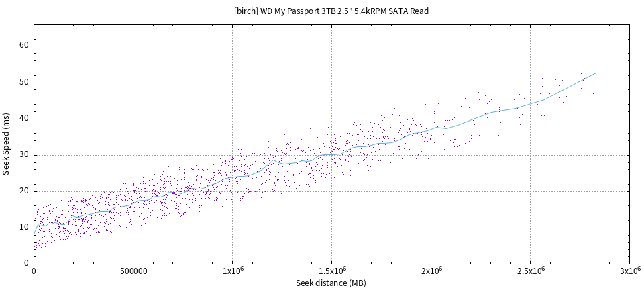Select the 40 tick label on y-axis

point(23,119)
